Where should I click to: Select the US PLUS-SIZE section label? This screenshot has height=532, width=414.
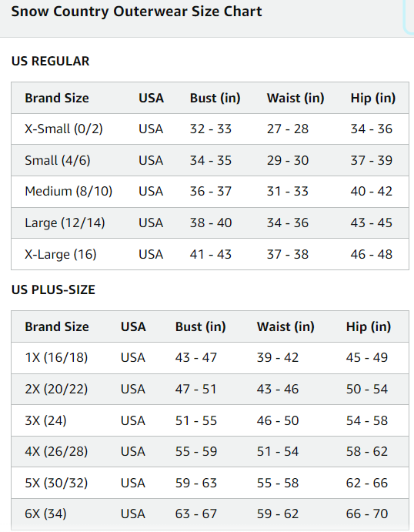(x=53, y=289)
